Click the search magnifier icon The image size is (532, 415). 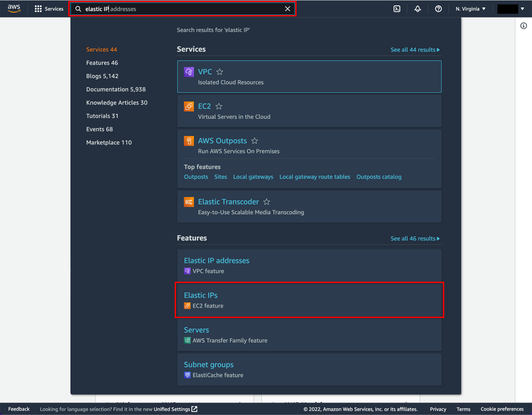78,9
